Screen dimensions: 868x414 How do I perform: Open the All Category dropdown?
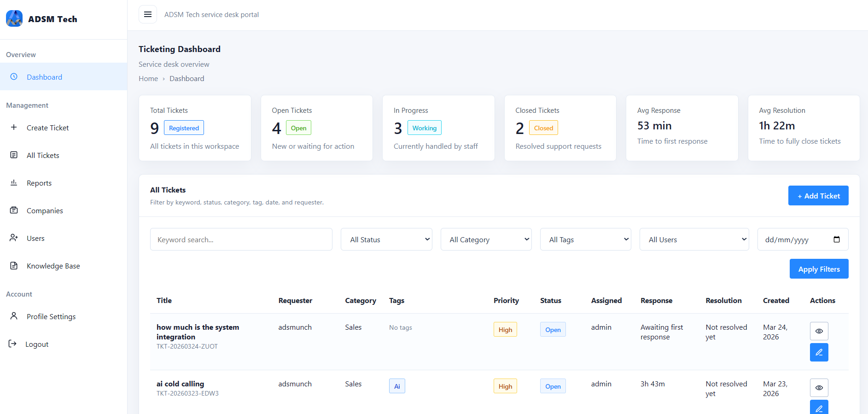tap(486, 239)
